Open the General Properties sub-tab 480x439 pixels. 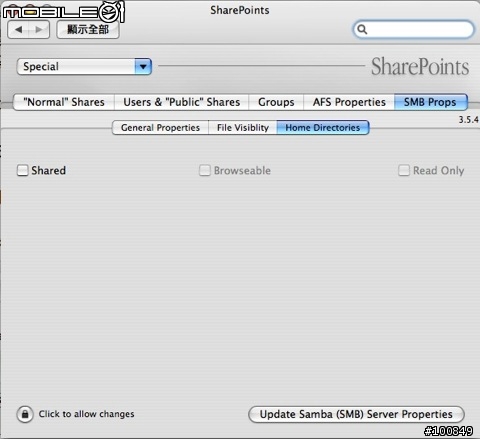click(160, 128)
